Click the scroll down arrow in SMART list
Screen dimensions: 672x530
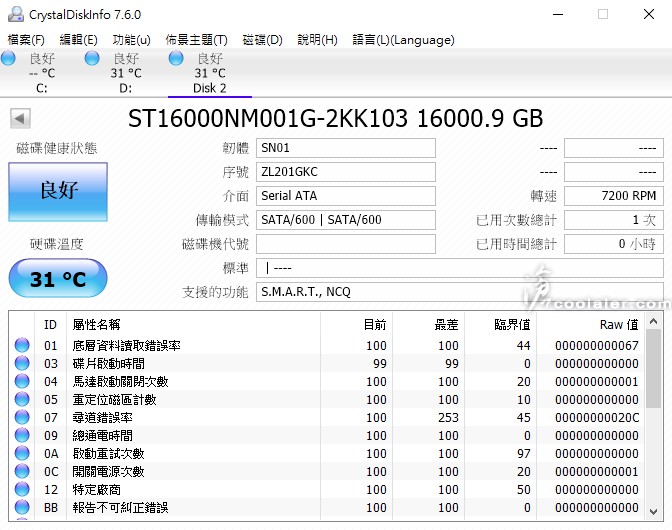pyautogui.click(x=653, y=511)
